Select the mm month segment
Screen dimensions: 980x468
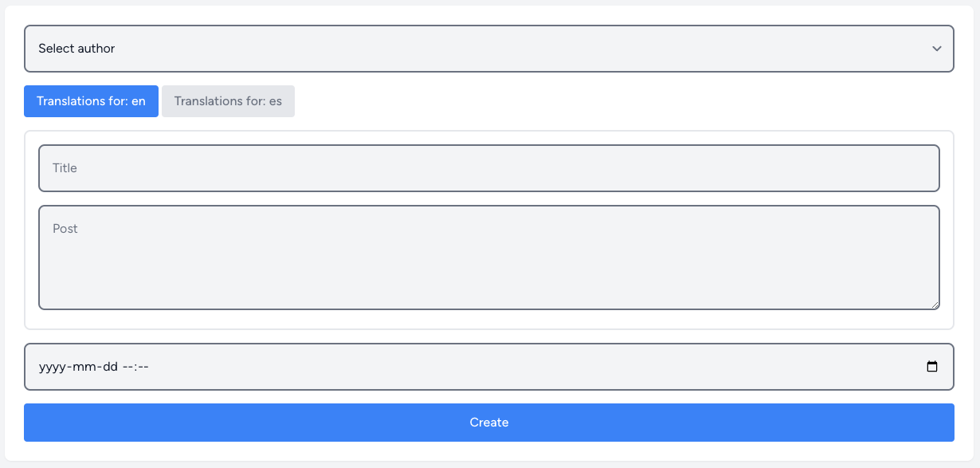pos(83,367)
